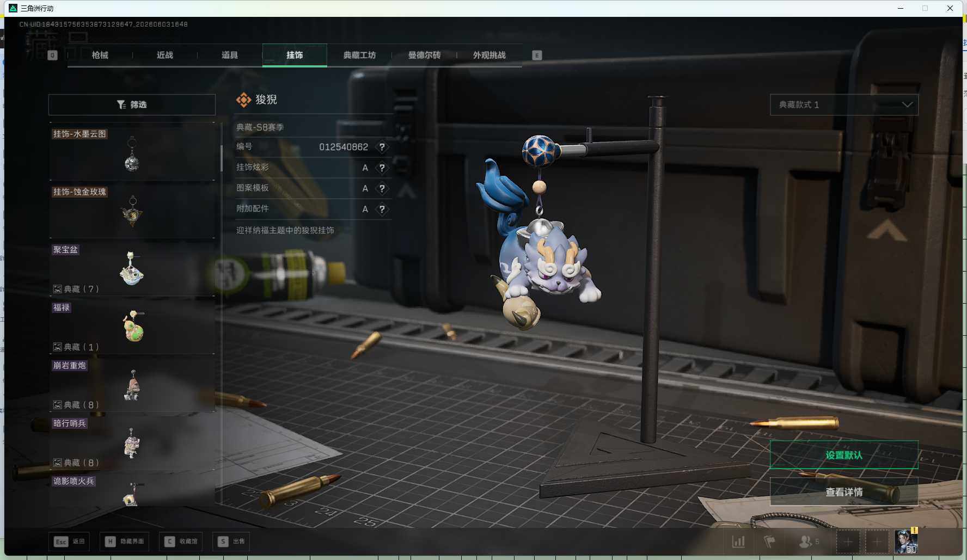Click the 设置默认 button

[844, 455]
